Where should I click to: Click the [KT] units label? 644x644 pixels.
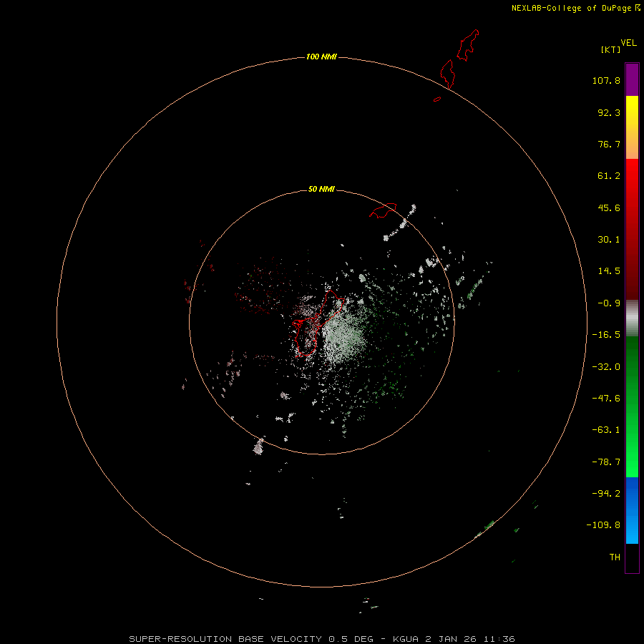(611, 49)
